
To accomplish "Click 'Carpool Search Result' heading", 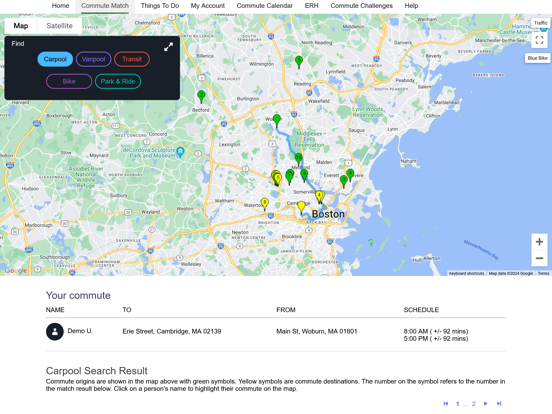I will (97, 371).
